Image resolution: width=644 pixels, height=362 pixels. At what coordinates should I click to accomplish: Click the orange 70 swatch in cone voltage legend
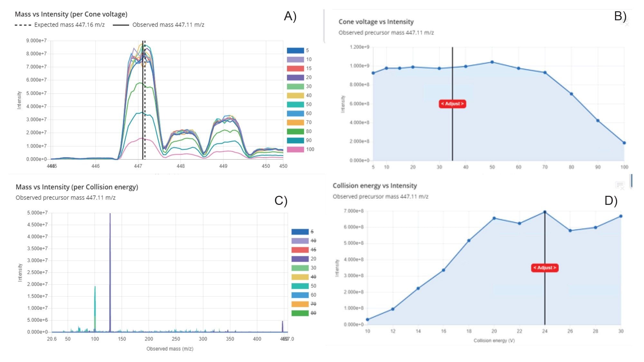pyautogui.click(x=297, y=122)
